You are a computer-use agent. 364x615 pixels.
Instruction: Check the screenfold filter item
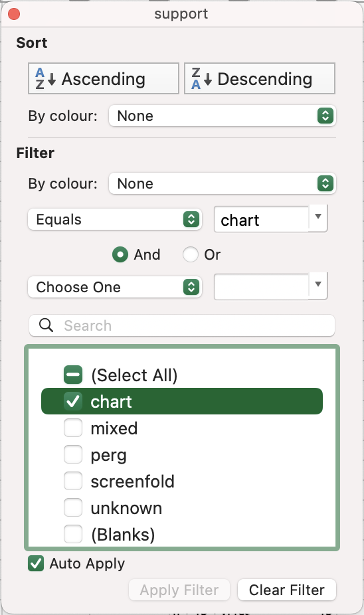[x=73, y=481]
